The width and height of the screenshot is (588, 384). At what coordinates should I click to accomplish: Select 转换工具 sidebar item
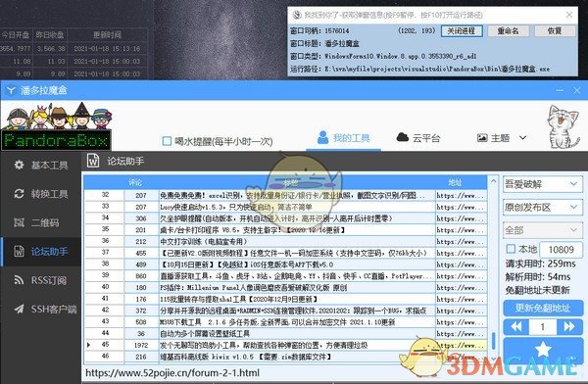(41, 194)
